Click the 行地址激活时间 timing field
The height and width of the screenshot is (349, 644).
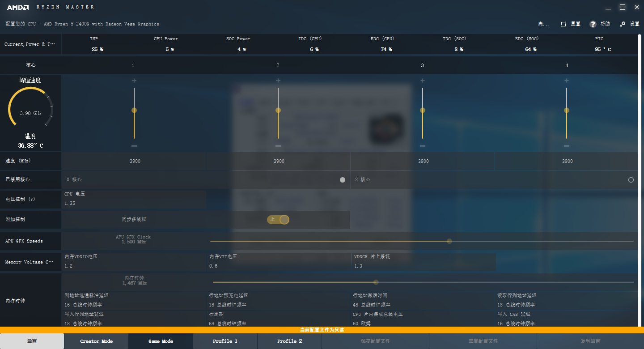pos(423,300)
